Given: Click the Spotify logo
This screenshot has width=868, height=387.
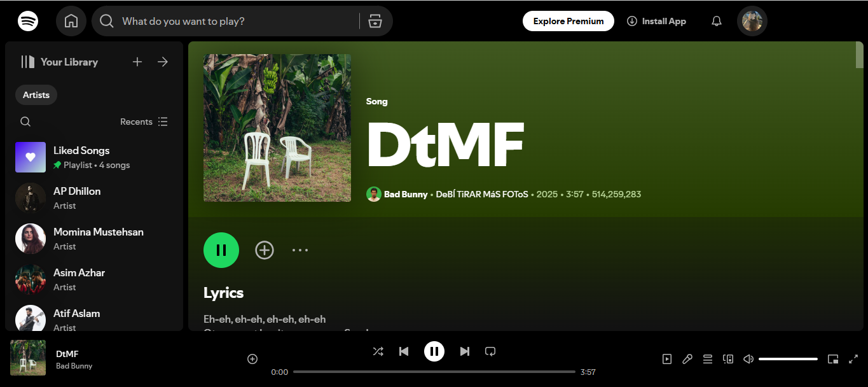Looking at the screenshot, I should 28,20.
